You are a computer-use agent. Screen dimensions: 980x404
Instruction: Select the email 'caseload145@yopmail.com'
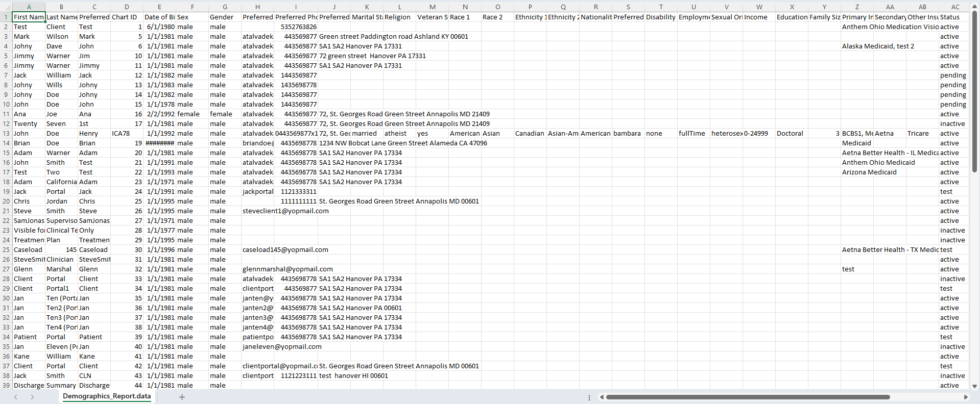coord(285,249)
